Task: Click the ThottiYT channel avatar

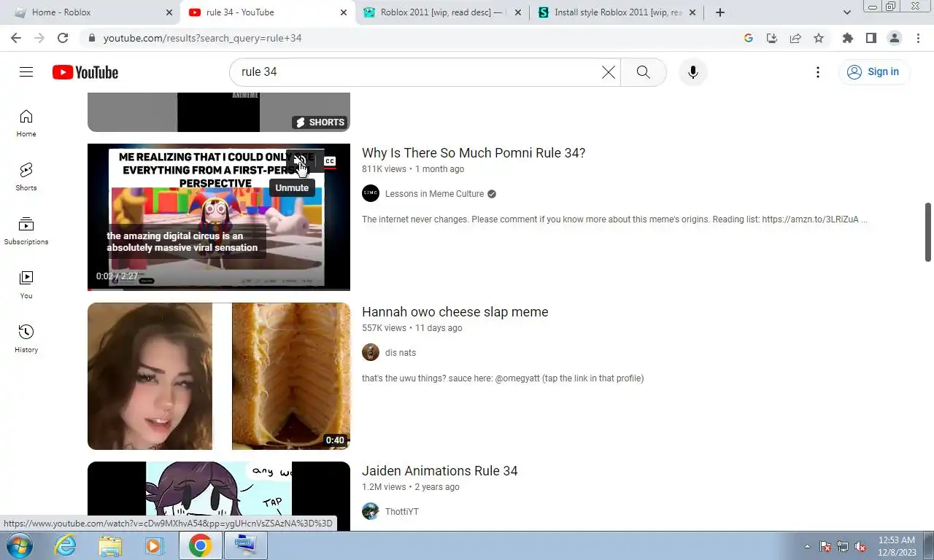Action: [x=371, y=511]
